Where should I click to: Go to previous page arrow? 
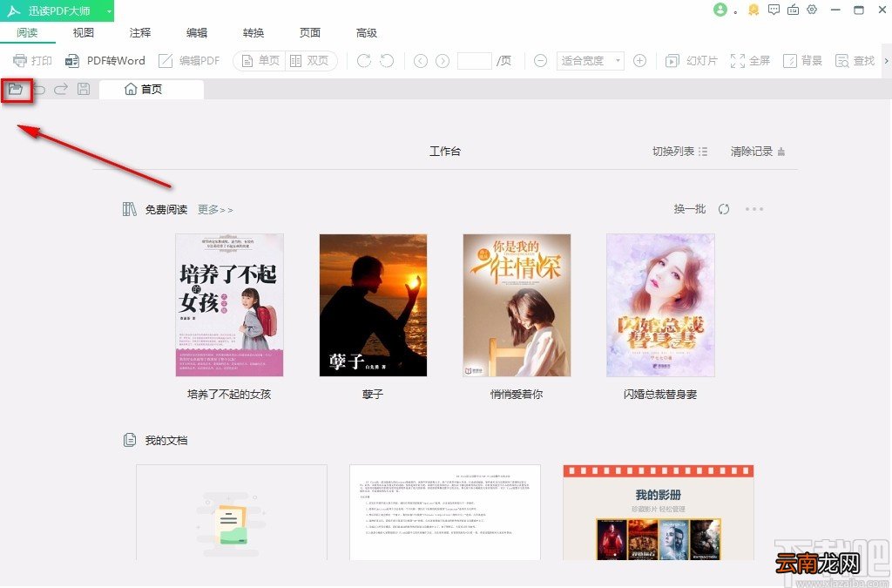(421, 61)
